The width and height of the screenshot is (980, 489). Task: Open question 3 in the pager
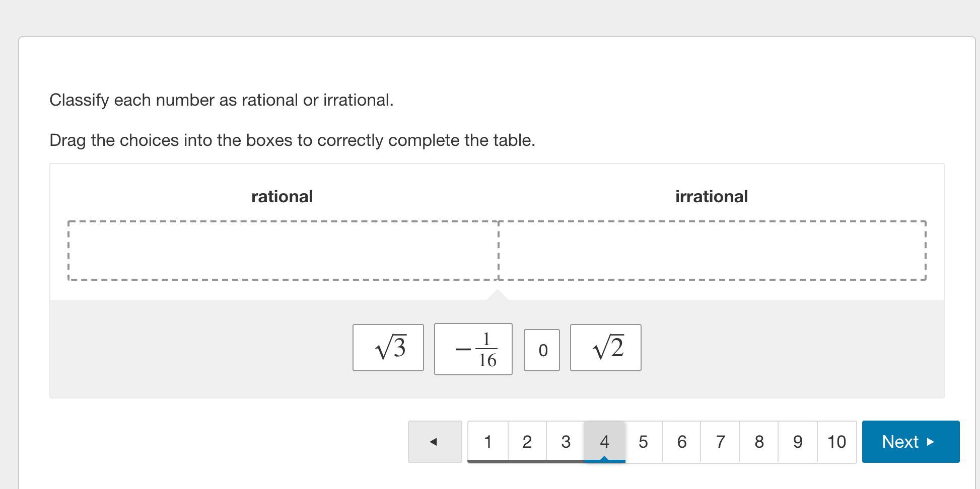tap(566, 442)
